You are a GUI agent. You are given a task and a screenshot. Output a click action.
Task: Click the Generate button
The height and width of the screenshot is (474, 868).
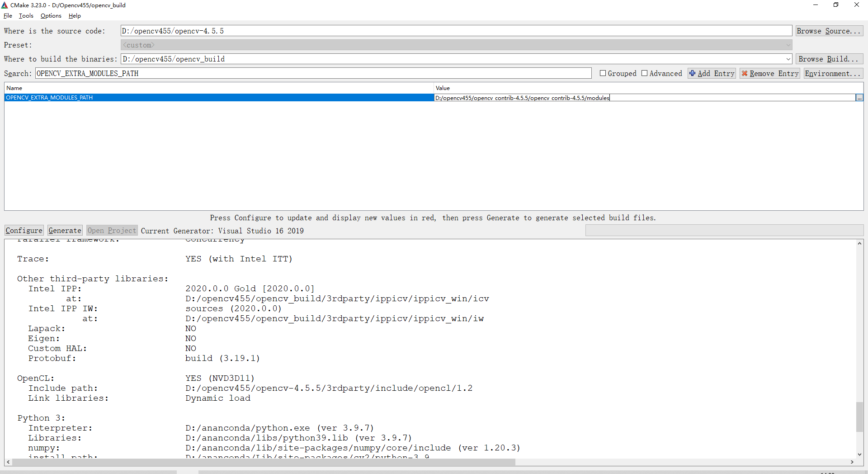click(65, 230)
